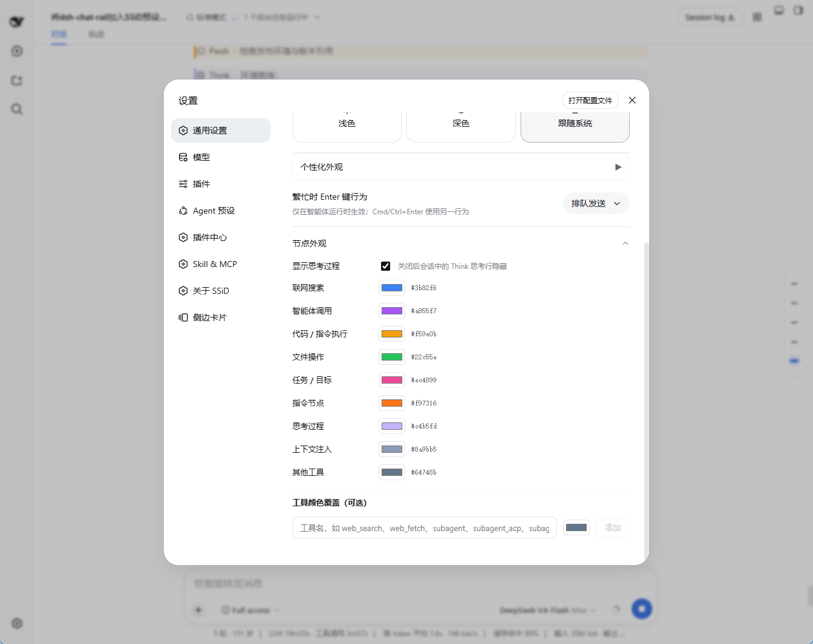Click the #3b82f6 hex value
Image resolution: width=813 pixels, height=644 pixels.
click(x=424, y=288)
